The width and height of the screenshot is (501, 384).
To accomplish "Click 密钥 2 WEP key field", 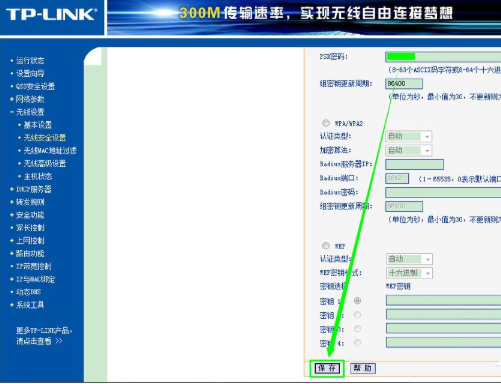I will click(x=443, y=314).
